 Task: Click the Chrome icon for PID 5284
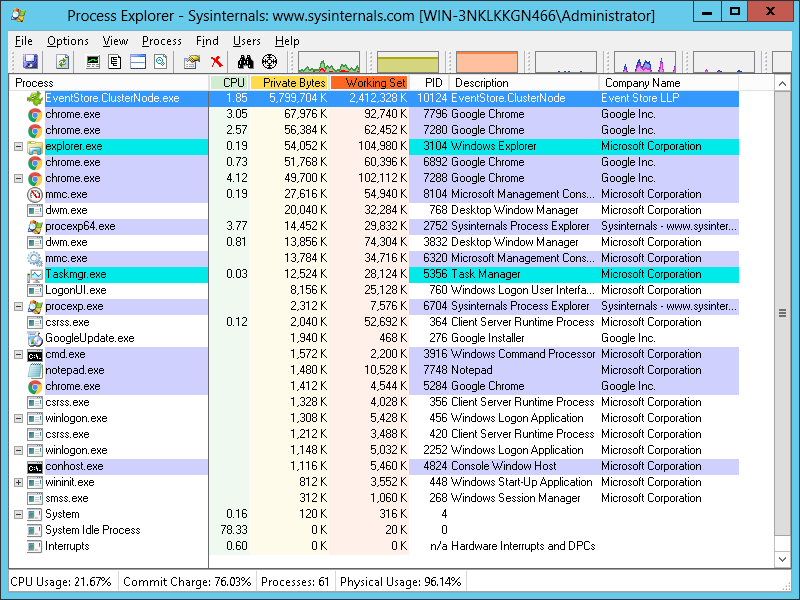[35, 387]
